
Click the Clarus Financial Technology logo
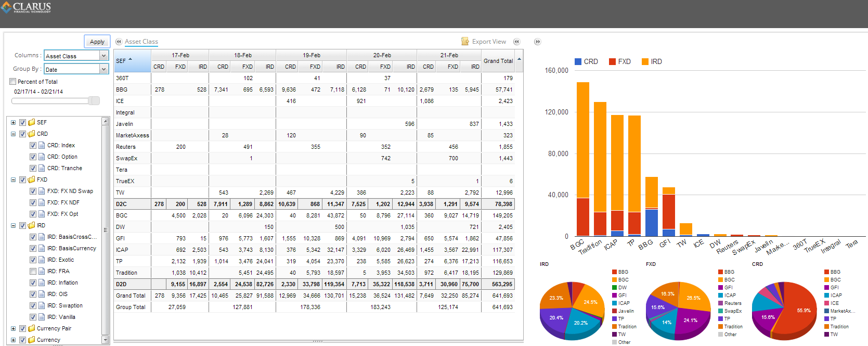tap(26, 7)
